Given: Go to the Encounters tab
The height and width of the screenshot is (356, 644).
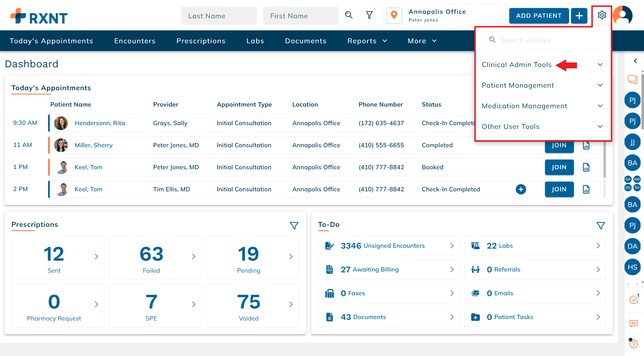Looking at the screenshot, I should click(x=135, y=41).
